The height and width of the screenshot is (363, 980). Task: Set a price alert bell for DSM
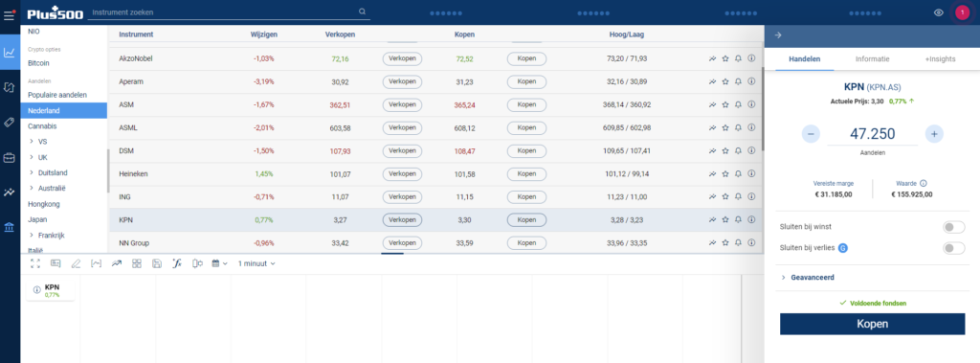click(738, 150)
